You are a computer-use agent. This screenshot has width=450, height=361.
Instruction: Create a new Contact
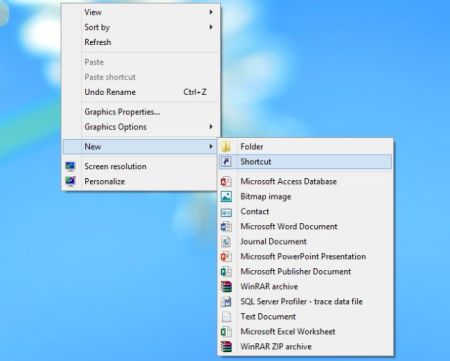coord(305,212)
